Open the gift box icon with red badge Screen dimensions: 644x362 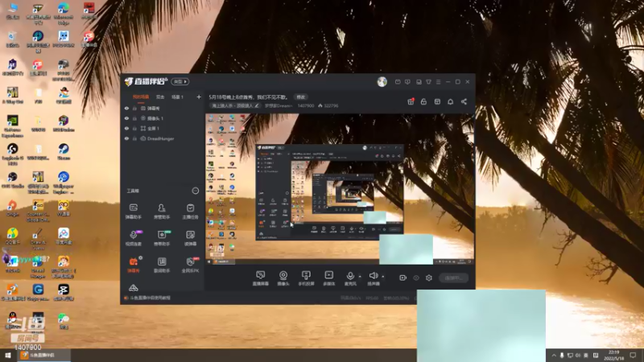point(411,101)
